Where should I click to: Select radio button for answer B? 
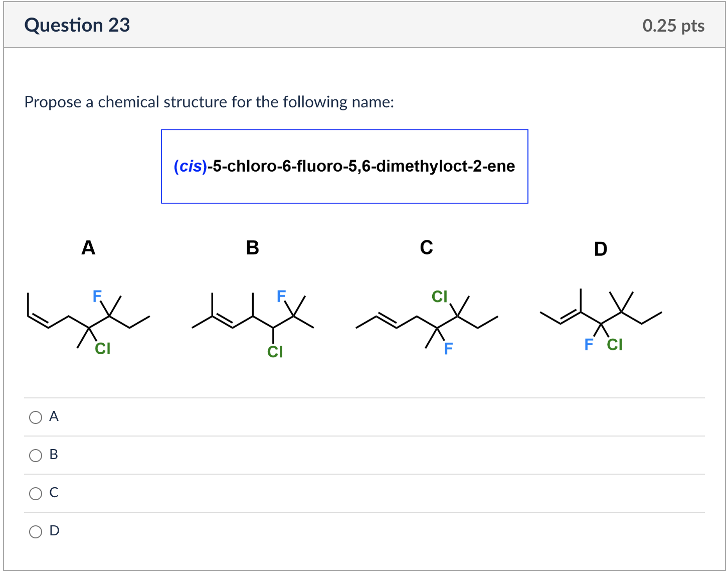point(35,455)
